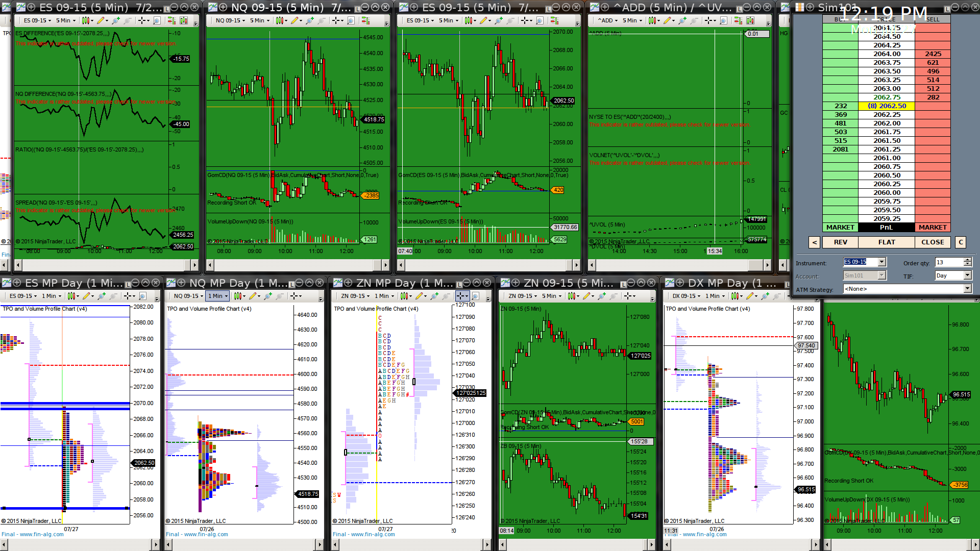Click horizontal scrollbar of the NQ 5 Min chart
This screenshot has width=980, height=551.
[x=298, y=265]
